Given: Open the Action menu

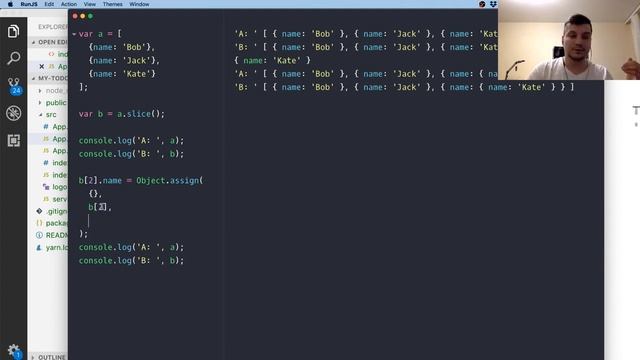Looking at the screenshot, I should pyautogui.click(x=69, y=4).
